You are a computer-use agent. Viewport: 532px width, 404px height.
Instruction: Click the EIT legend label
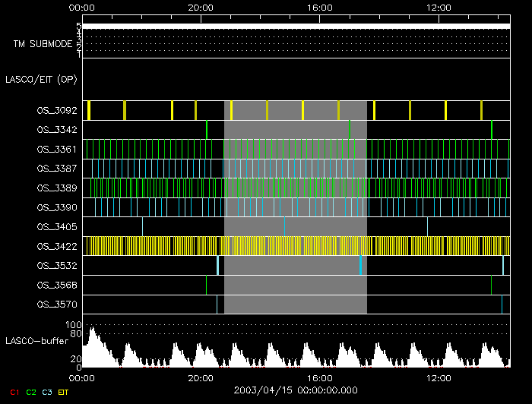pos(63,392)
